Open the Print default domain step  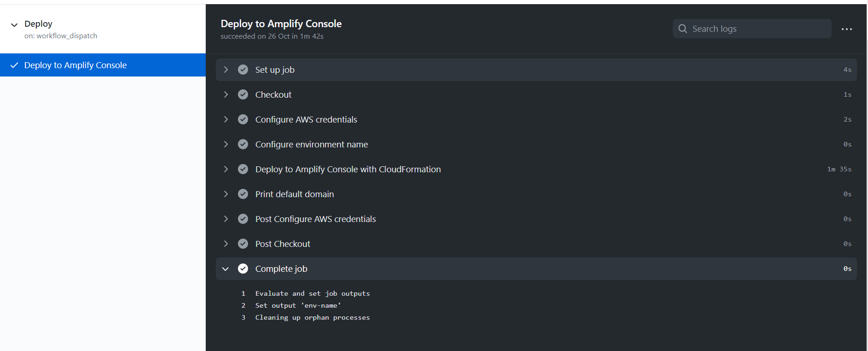[x=295, y=193]
